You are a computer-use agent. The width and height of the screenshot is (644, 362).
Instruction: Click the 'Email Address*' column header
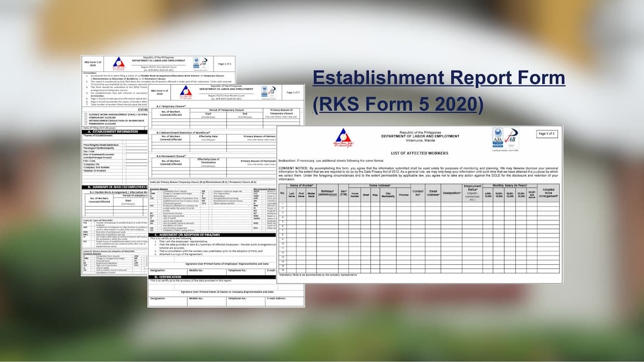[x=433, y=193]
